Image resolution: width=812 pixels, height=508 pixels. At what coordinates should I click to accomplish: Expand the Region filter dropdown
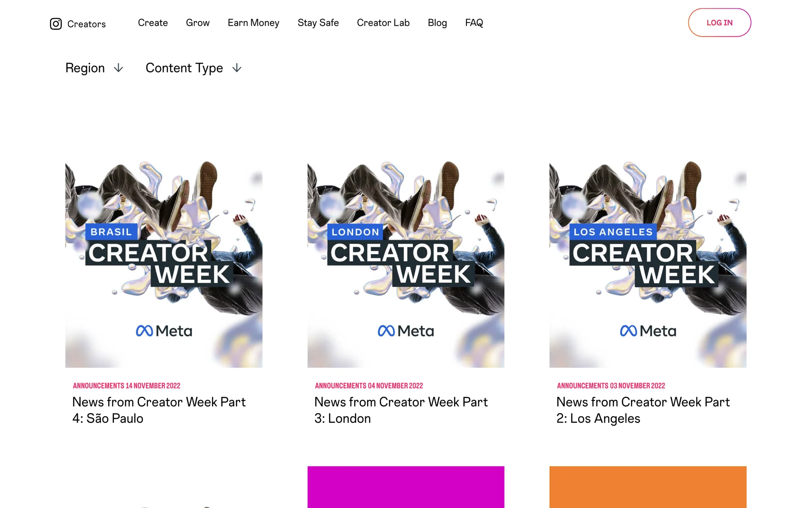point(94,68)
